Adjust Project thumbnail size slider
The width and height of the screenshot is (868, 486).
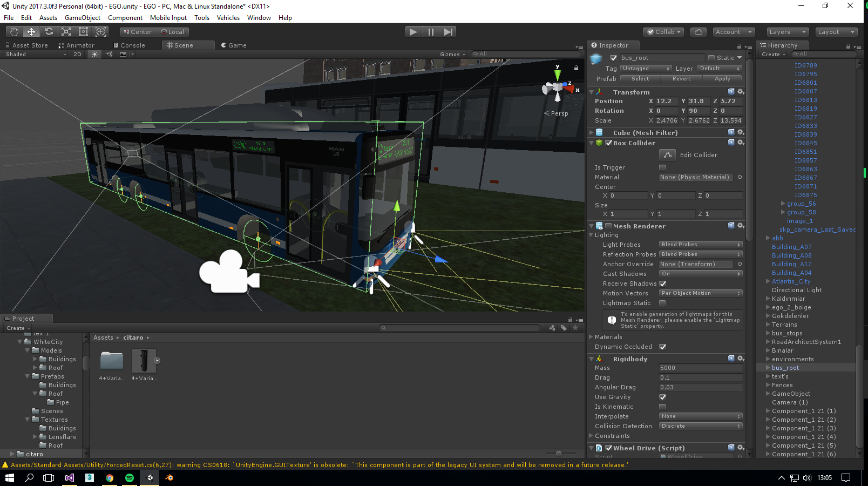coord(559,454)
